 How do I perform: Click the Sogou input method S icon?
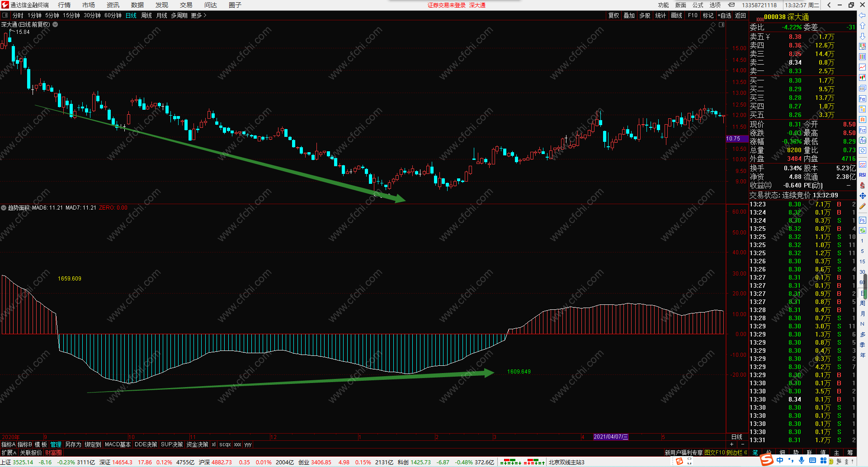[766, 460]
